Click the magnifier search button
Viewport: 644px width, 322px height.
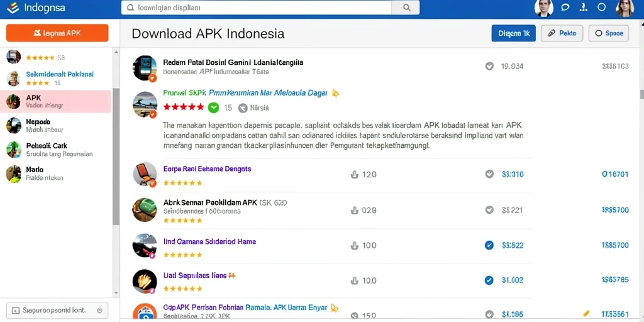406,8
